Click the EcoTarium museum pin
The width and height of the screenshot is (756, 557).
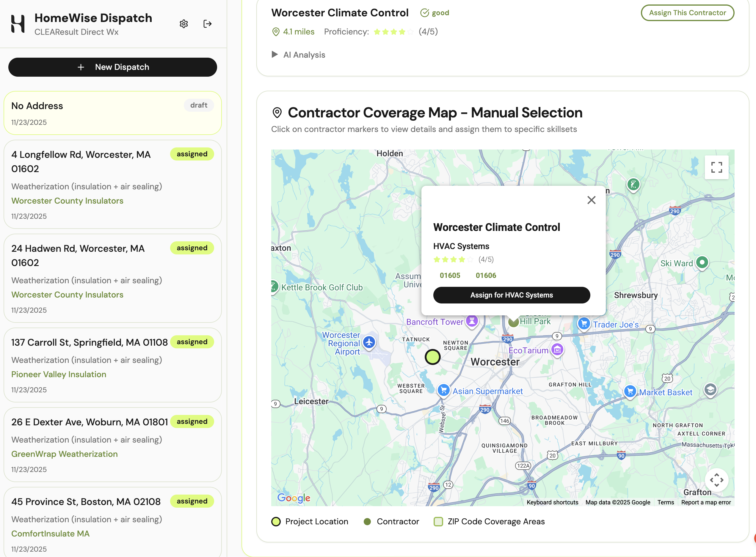[557, 350]
